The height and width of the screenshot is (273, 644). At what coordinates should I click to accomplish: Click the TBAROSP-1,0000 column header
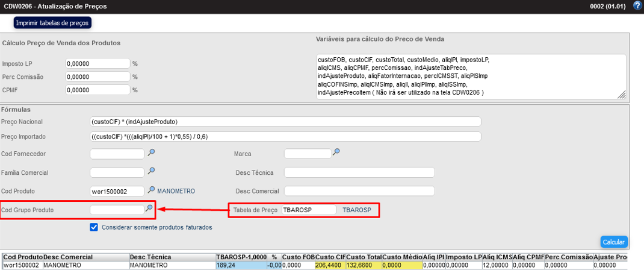point(241,257)
